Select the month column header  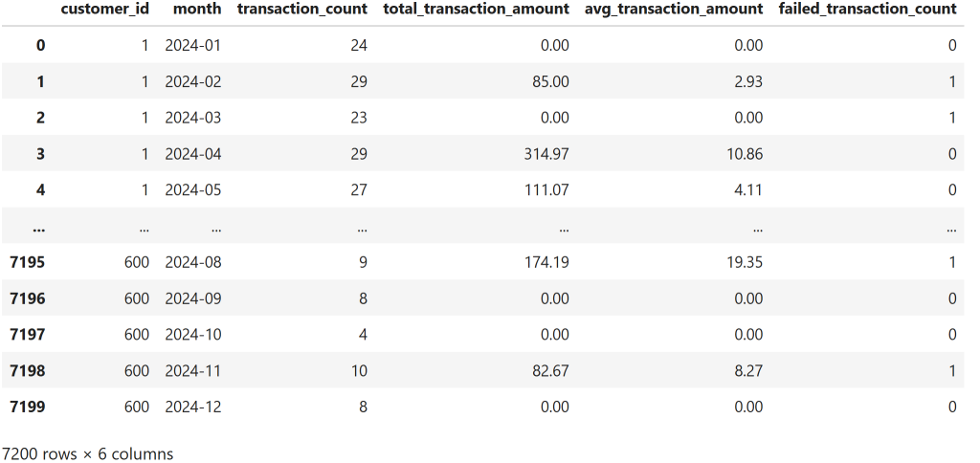(x=197, y=9)
